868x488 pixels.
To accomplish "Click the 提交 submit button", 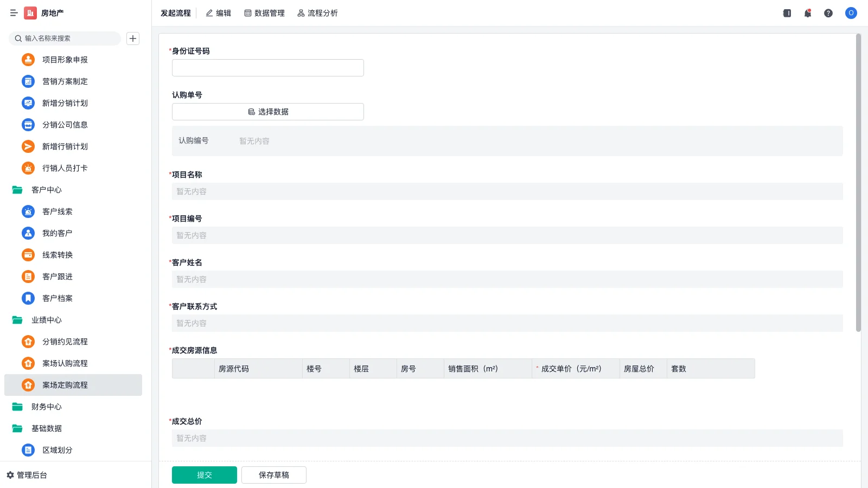I will point(205,475).
